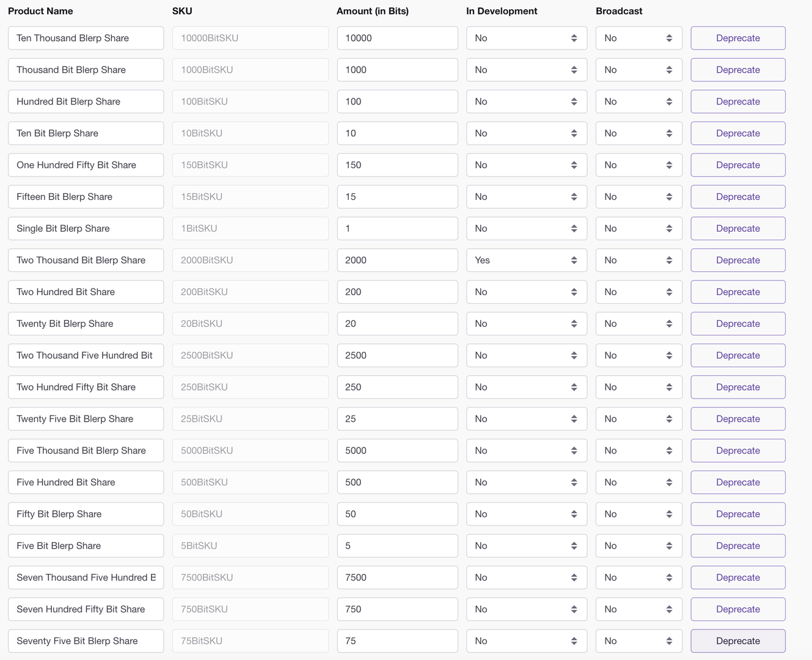Click Deprecate for the 150BitSKU row
812x660 pixels.
pos(737,165)
